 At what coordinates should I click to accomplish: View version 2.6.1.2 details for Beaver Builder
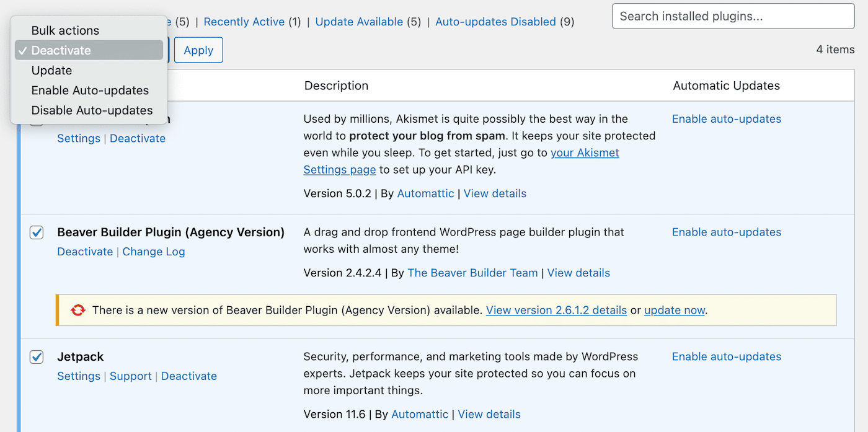556,309
